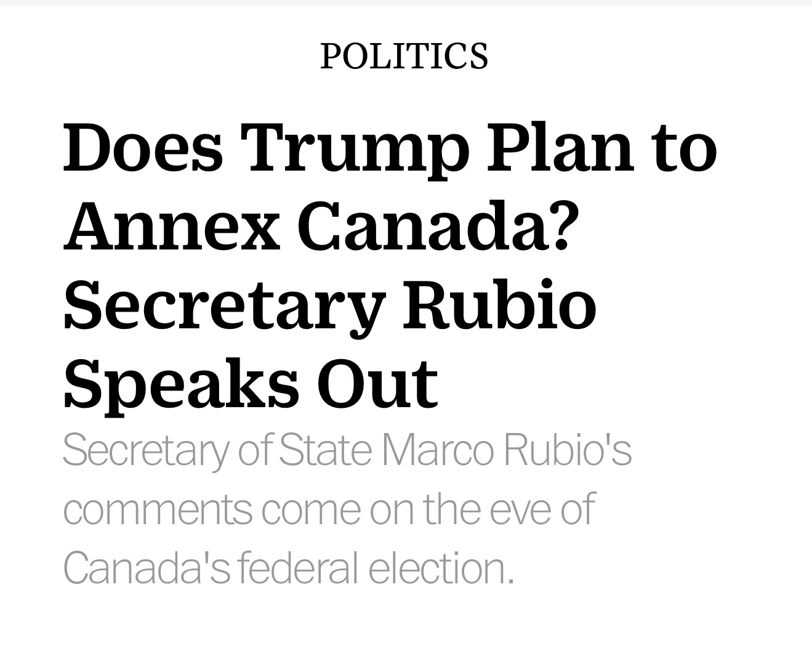Click the word "Plan" in the headline
812x656 pixels.
pos(560,148)
